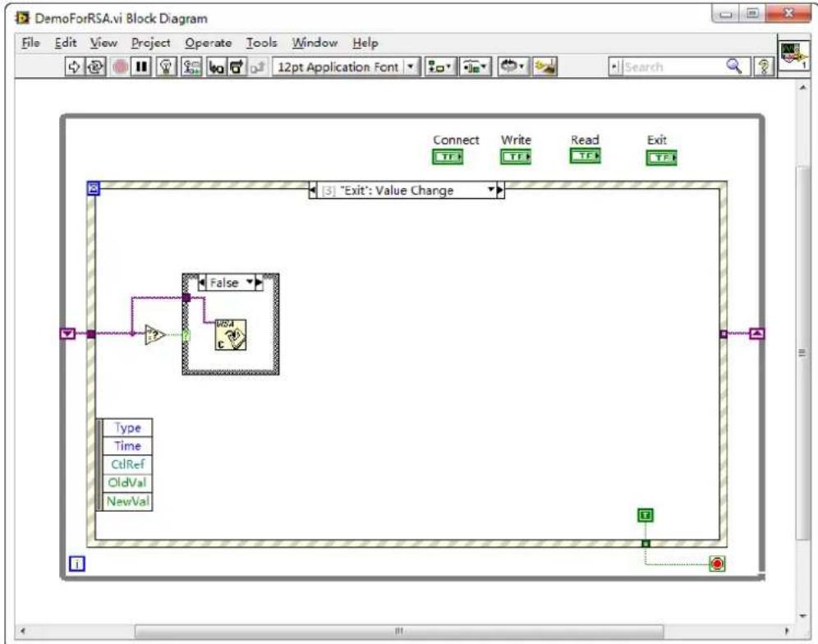Select the NewVal event data node

pos(127,502)
